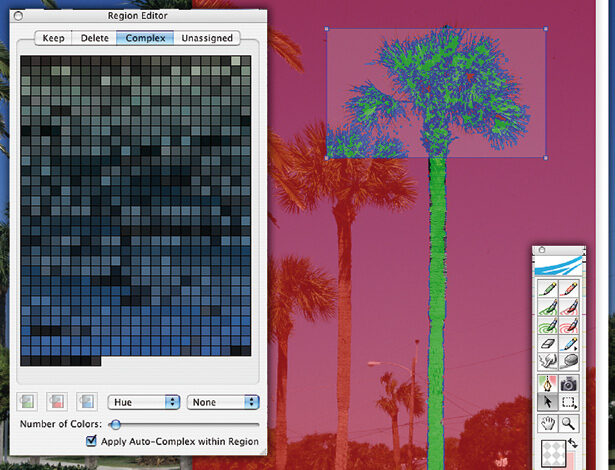Click the checkered transparent foreground swatch in toolbox

(553, 454)
